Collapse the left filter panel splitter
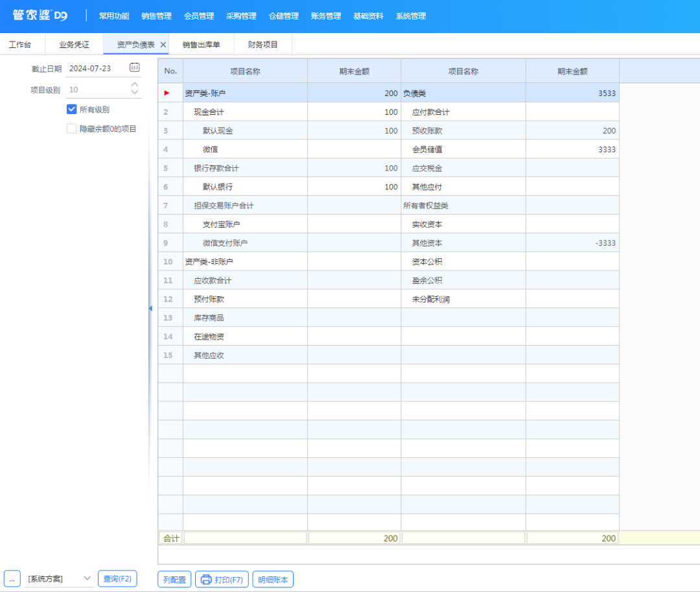 coord(150,309)
